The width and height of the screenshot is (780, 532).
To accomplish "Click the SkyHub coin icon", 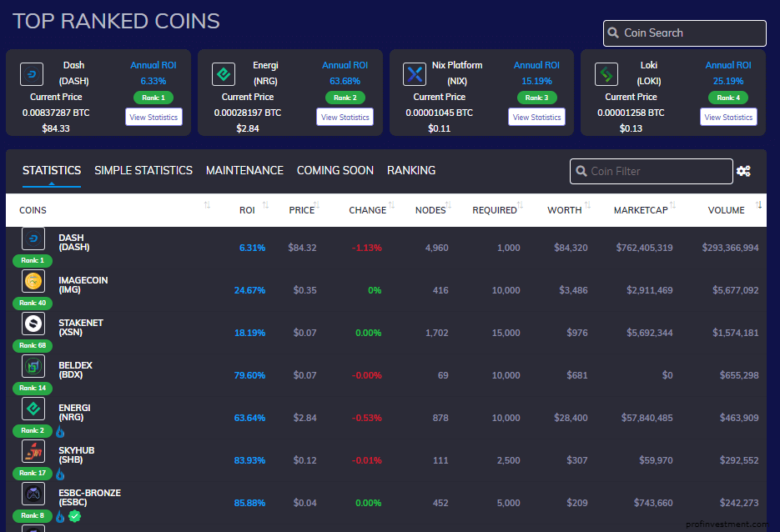I will pyautogui.click(x=33, y=451).
